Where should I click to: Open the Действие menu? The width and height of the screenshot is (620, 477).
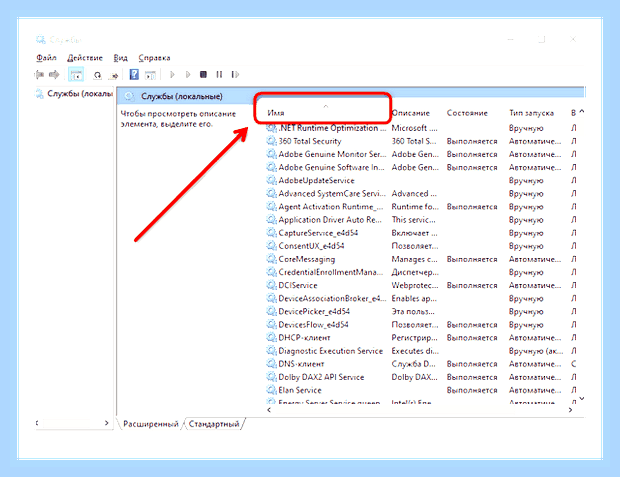point(85,58)
